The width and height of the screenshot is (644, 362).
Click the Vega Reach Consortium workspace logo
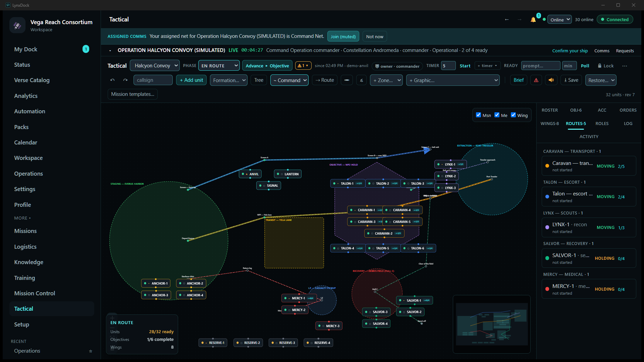click(17, 25)
